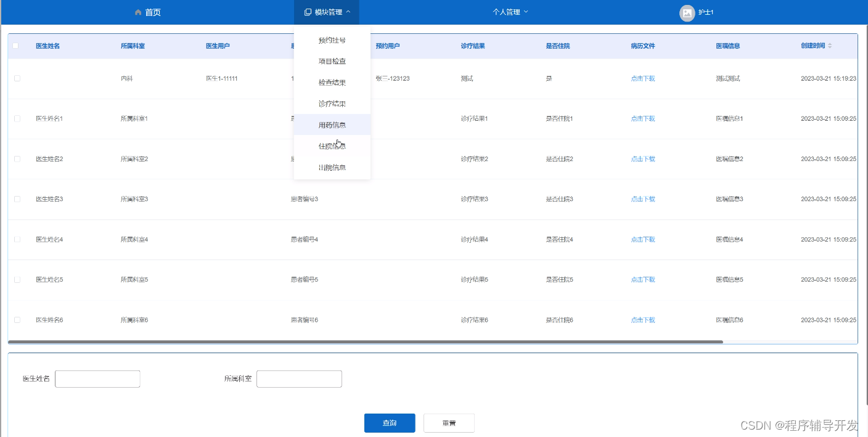Click the module icon beside 模块管理

tap(308, 12)
